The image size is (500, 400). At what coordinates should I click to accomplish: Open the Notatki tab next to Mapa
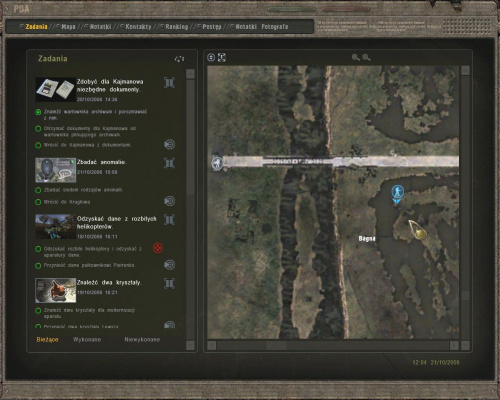pyautogui.click(x=100, y=27)
